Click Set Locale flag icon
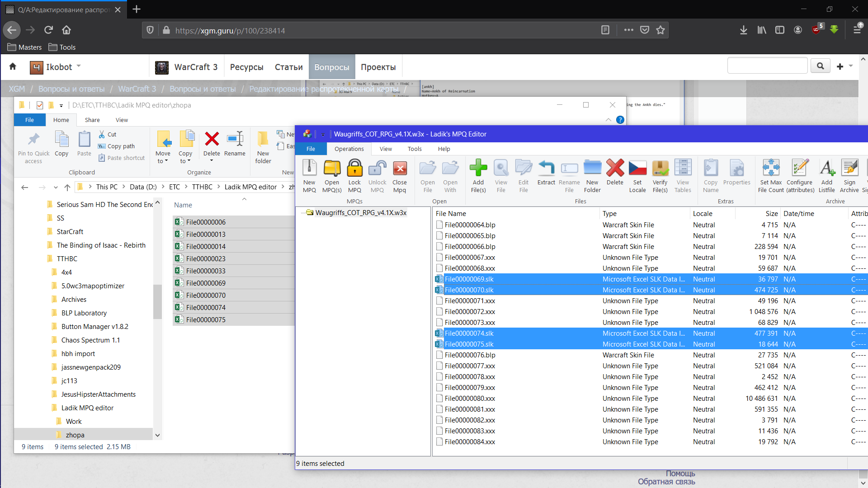This screenshot has width=868, height=488. 637,168
